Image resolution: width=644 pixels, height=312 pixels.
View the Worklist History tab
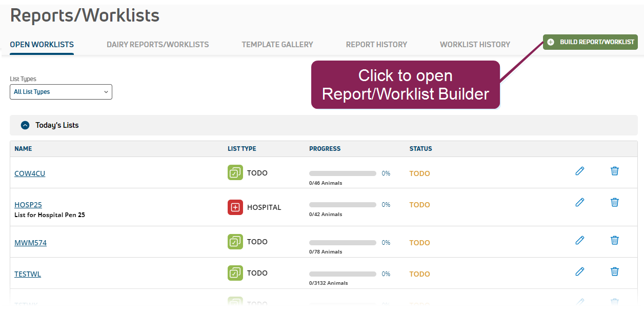[475, 45]
